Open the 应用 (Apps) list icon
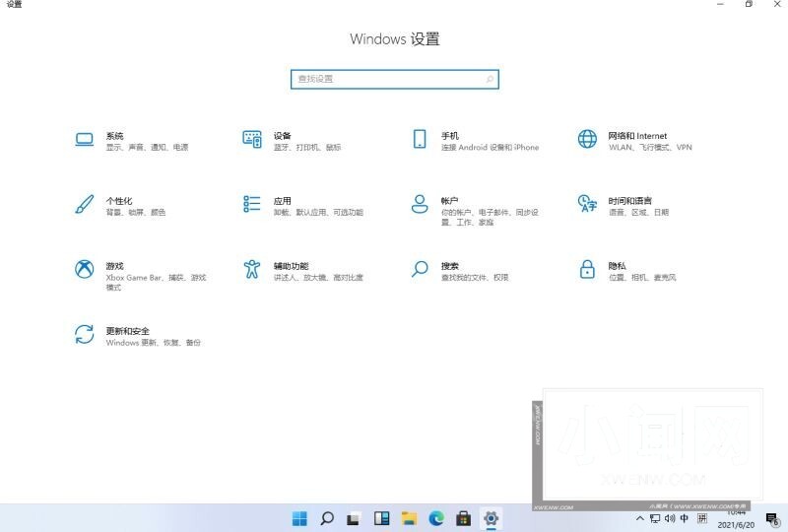 252,204
